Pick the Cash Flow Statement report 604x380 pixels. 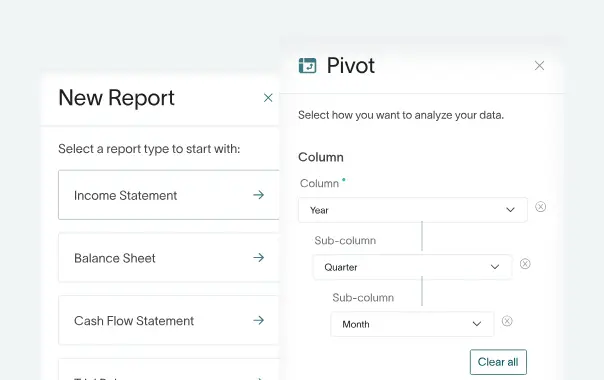pyautogui.click(x=169, y=320)
